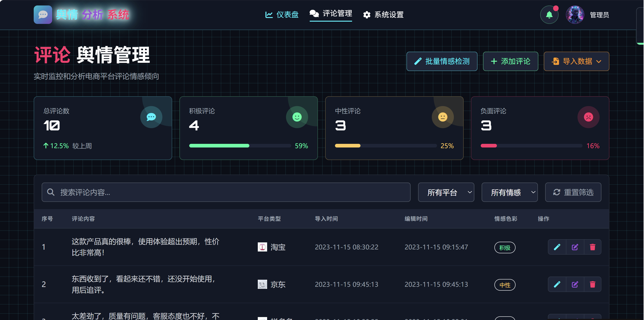The width and height of the screenshot is (644, 320).
Task: Click red sad face negative comments icon
Action: pos(588,117)
